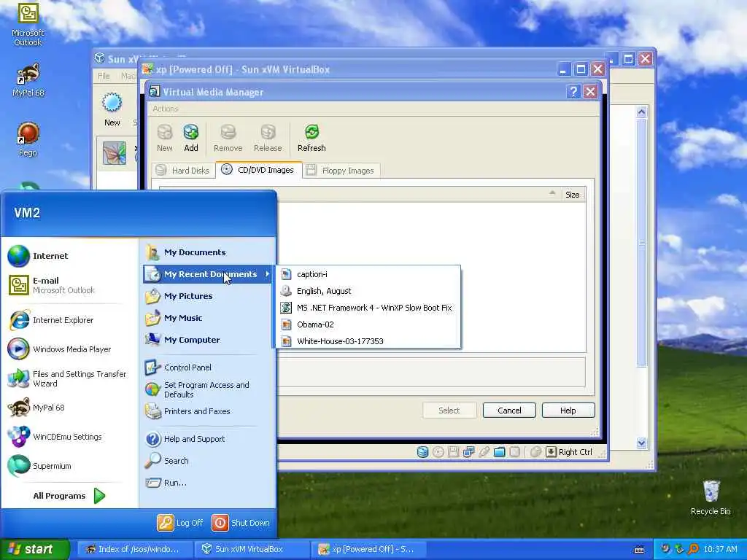Click Cancel in Virtual Media Manager
Image resolution: width=747 pixels, height=560 pixels.
(509, 410)
